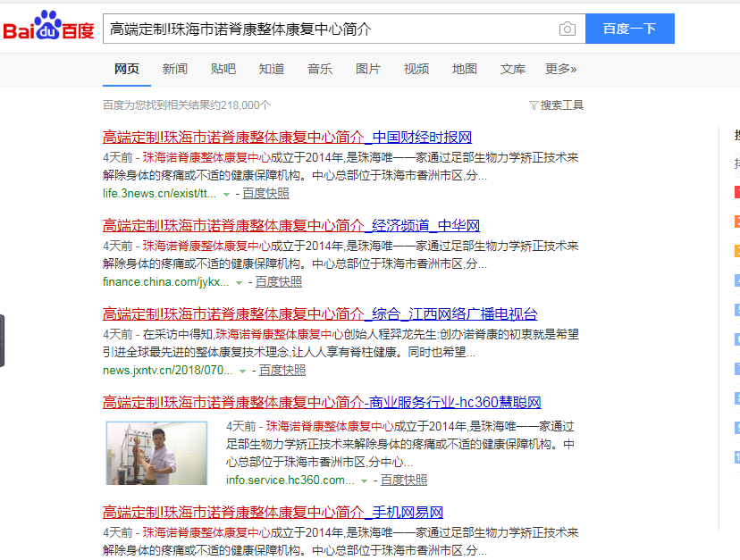The image size is (740, 560).
Task: Open 百度快照 for info.service.hc360.com result
Action: point(404,481)
